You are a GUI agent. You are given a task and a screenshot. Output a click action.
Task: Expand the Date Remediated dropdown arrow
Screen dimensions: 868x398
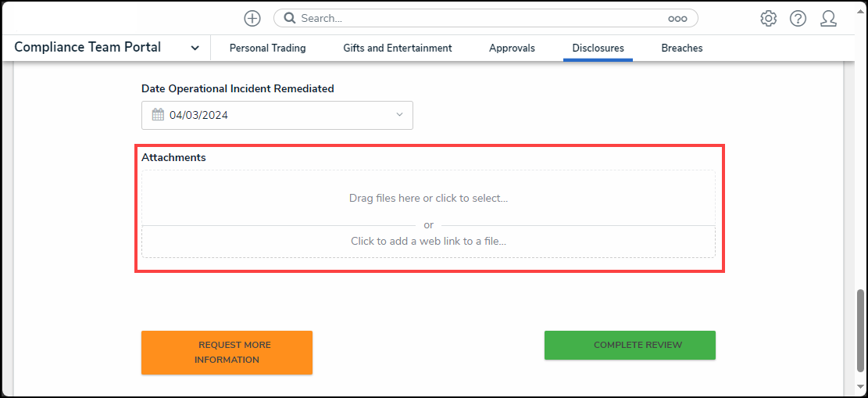click(399, 115)
